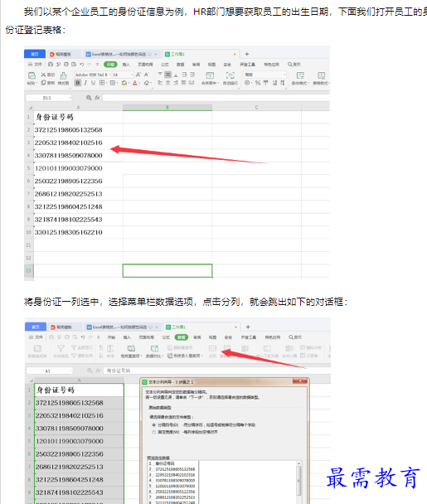The image size is (427, 504).
Task: Toggle the highlighted middle vertical align button
Action: [x=167, y=75]
